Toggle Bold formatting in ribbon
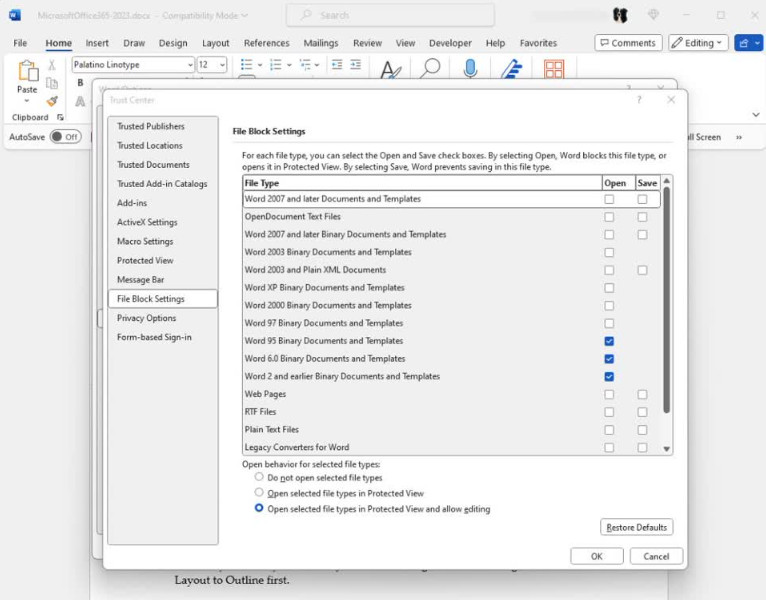The width and height of the screenshot is (766, 600). point(80,83)
